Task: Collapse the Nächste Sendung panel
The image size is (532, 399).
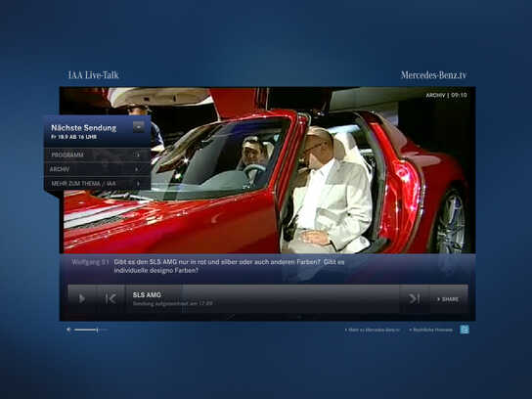Action: coord(139,127)
